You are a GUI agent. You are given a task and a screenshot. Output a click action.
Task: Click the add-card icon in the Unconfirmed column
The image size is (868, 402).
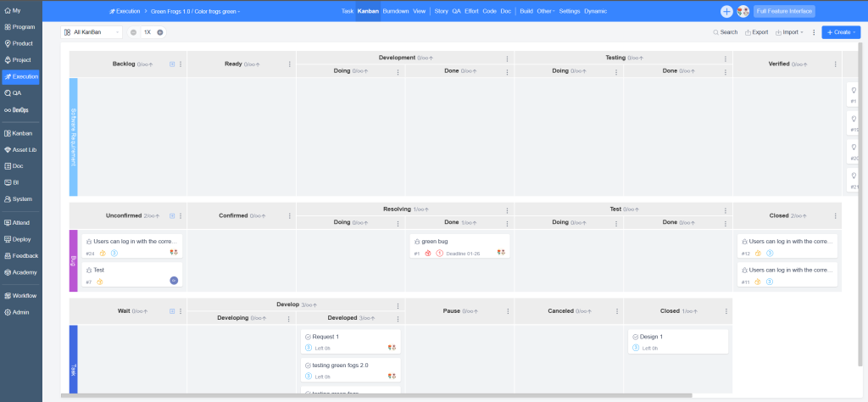pyautogui.click(x=172, y=215)
